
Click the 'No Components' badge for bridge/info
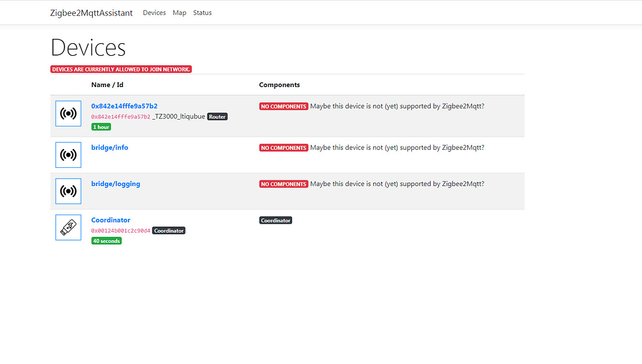283,148
